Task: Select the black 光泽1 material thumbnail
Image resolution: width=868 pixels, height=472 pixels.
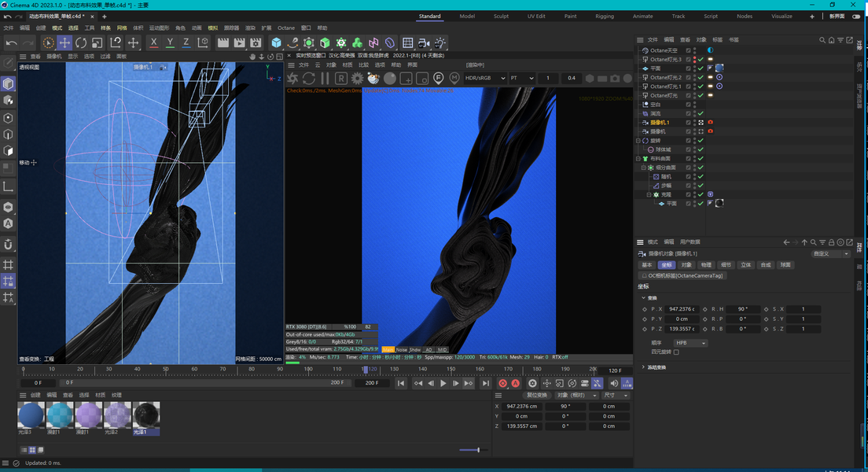Action: 146,415
